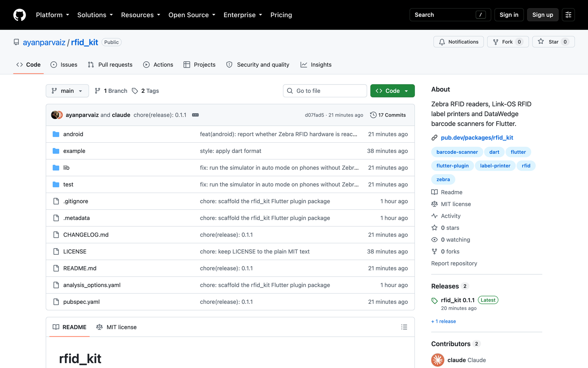Click 'chore: keep LICENSE to the plain MIT text'
588x368 pixels.
[x=255, y=251]
